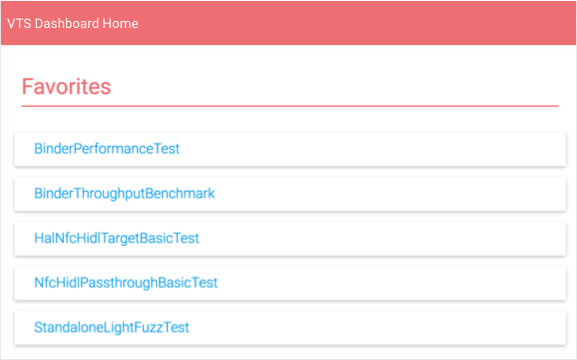Open the BinderThroughputBenchmark link
Screen dimensions: 577x360
coord(124,194)
